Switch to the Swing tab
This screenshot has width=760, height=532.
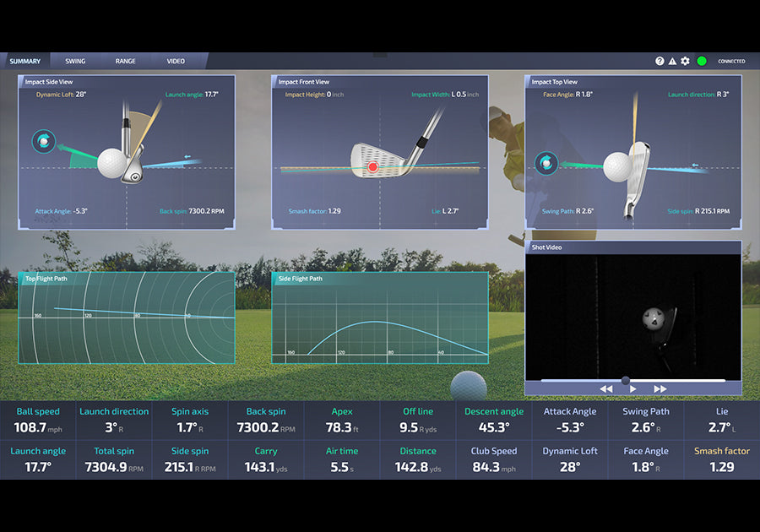[75, 61]
